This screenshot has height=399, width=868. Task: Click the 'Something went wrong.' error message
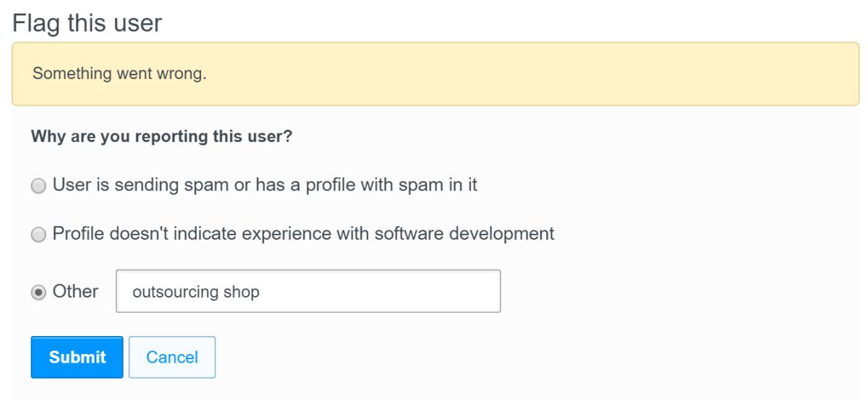119,75
